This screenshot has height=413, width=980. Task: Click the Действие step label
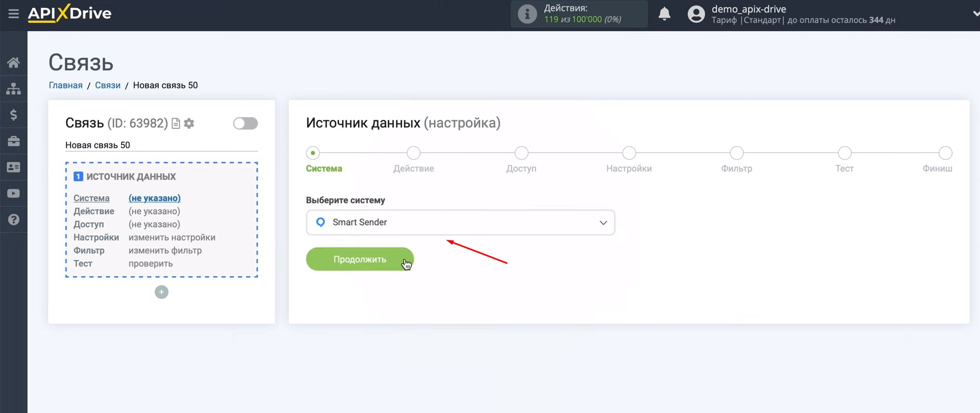coord(414,168)
